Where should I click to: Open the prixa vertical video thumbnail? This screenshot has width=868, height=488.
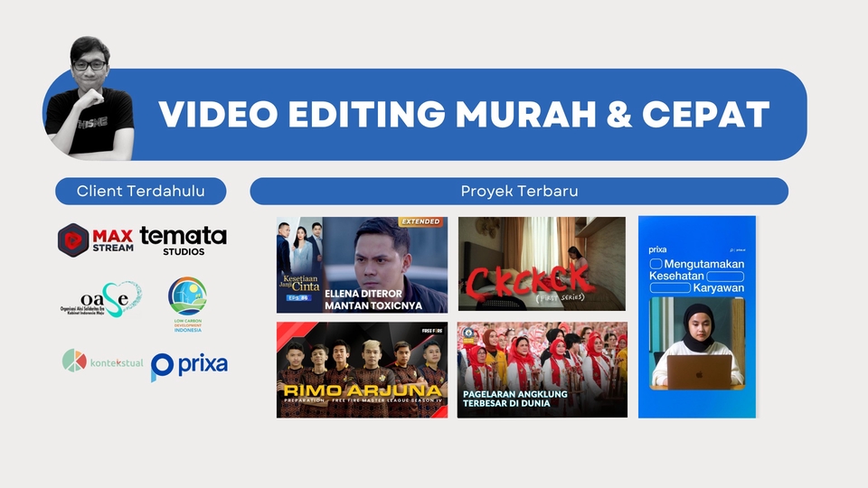click(697, 316)
